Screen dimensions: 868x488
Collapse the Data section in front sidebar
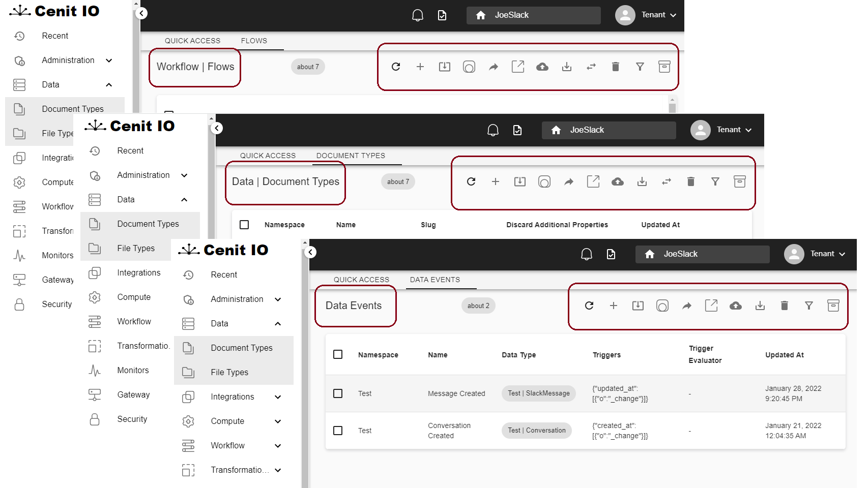pos(278,324)
